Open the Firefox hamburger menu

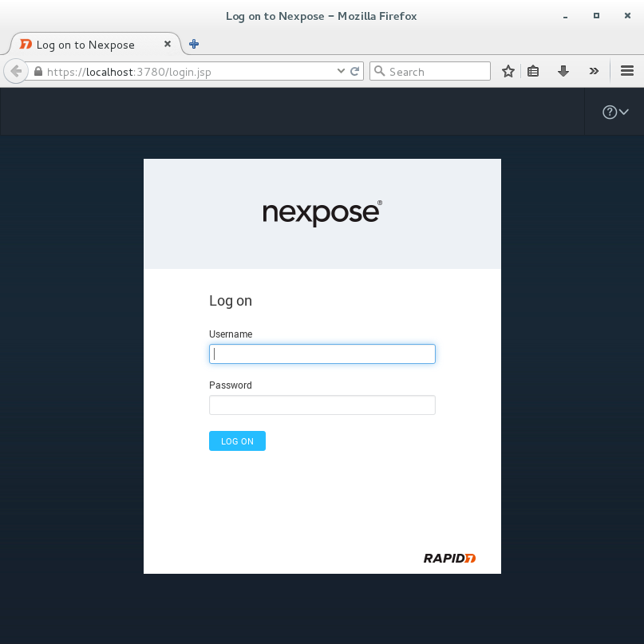(x=627, y=71)
